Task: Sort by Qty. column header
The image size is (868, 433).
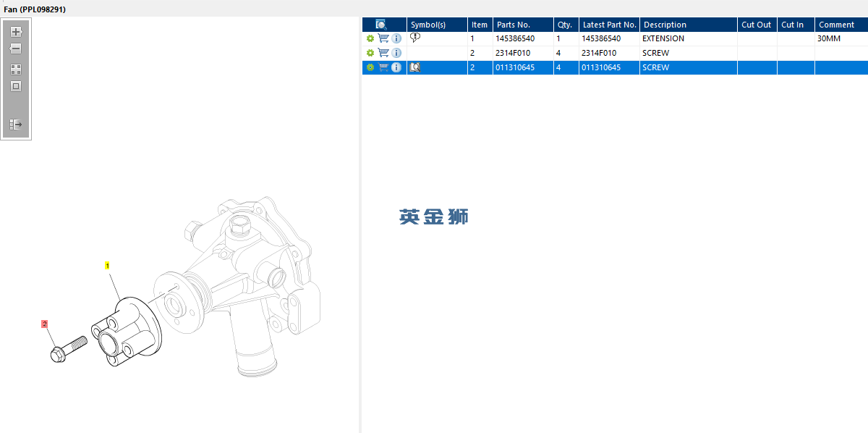Action: 565,25
